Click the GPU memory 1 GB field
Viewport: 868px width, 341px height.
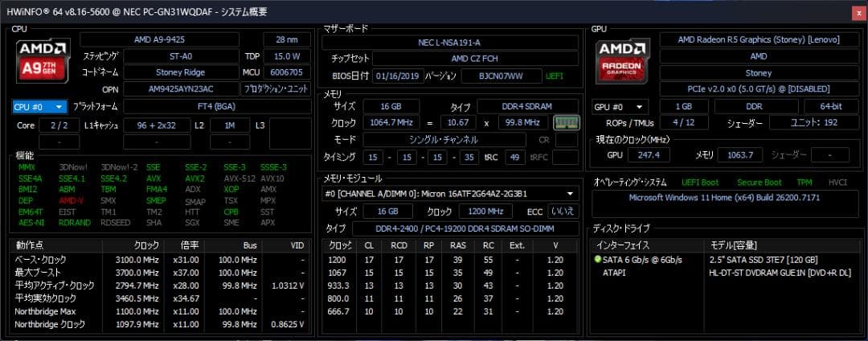[x=684, y=107]
